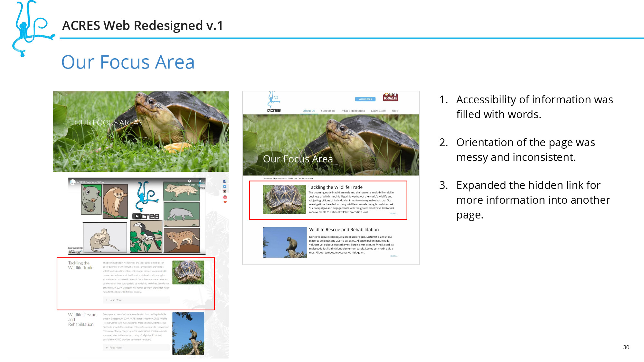Click the Home breadcrumb link
Viewport: 644px width, 362px height.
point(266,178)
